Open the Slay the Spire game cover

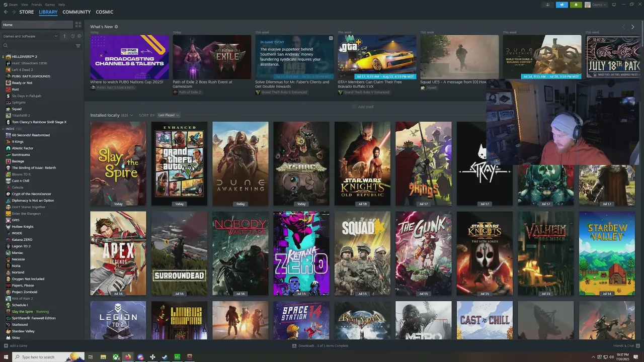(118, 163)
